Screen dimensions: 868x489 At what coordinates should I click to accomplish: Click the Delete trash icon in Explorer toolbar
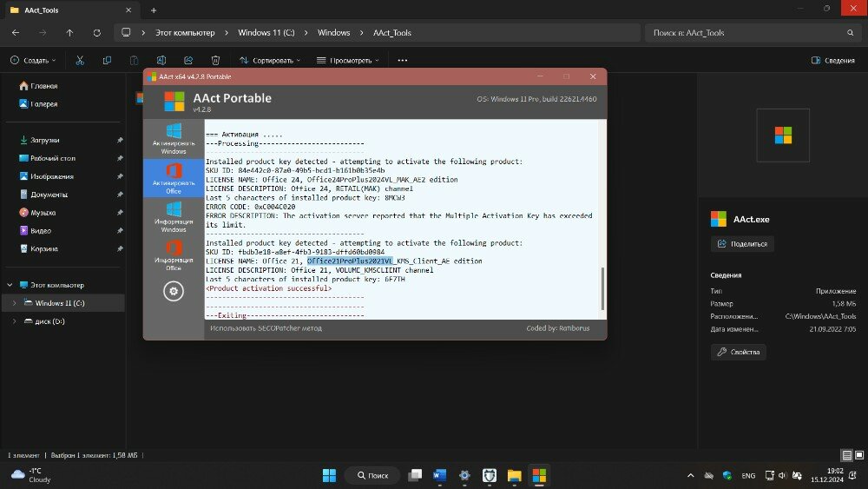click(215, 60)
